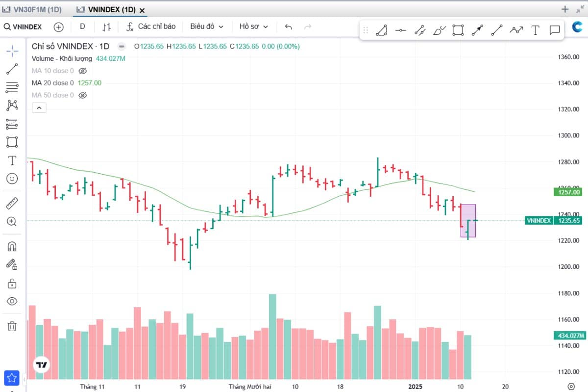Click the green 1257.00 MA price label

(569, 192)
